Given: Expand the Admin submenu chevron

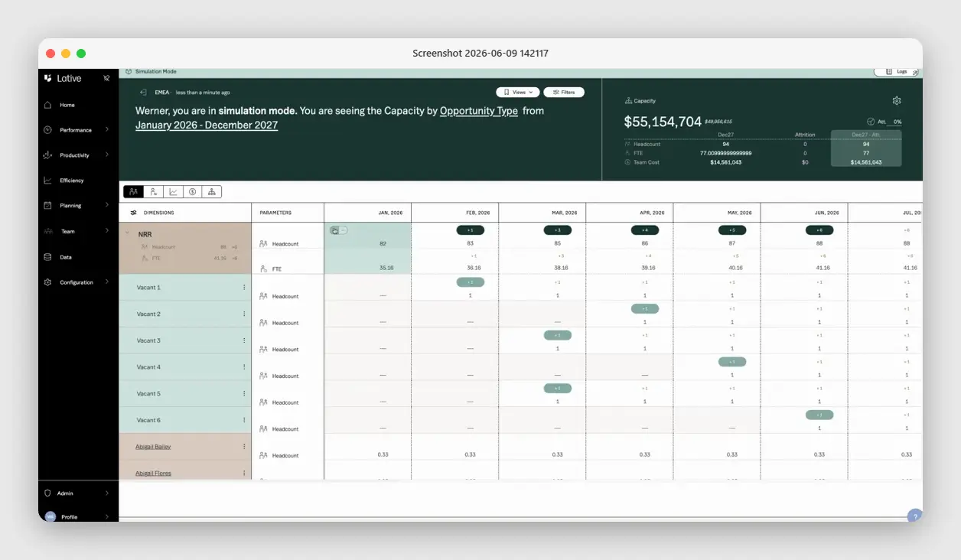Looking at the screenshot, I should [107, 493].
